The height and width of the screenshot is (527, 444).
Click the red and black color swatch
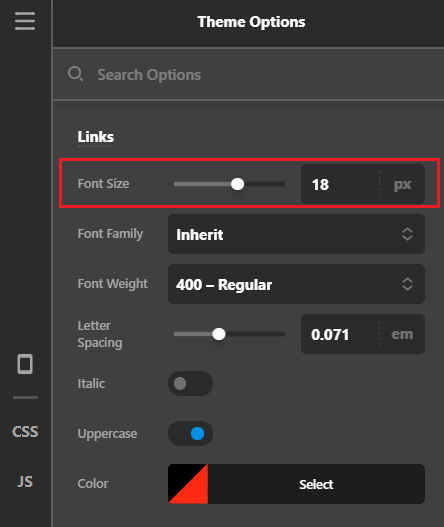188,484
